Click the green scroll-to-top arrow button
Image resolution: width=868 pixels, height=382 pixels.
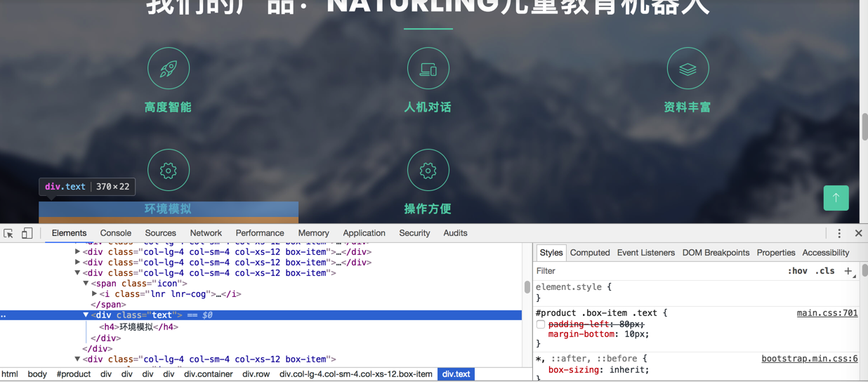pyautogui.click(x=836, y=198)
